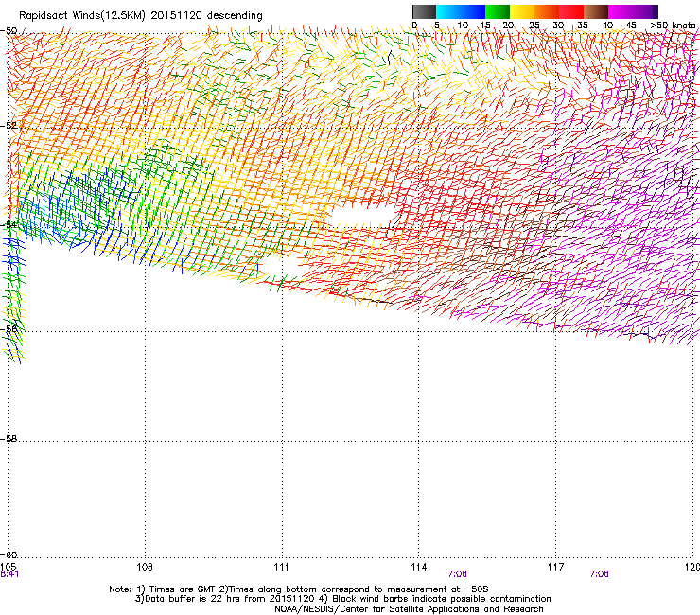Click the '7:08' time stamp beside longitude 117
The image size is (700, 615).
tap(599, 574)
